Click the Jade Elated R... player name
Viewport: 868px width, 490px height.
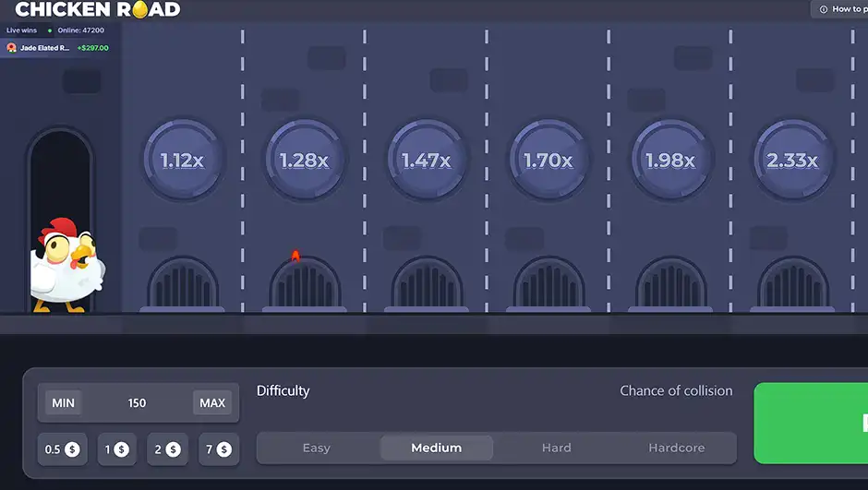tap(45, 48)
